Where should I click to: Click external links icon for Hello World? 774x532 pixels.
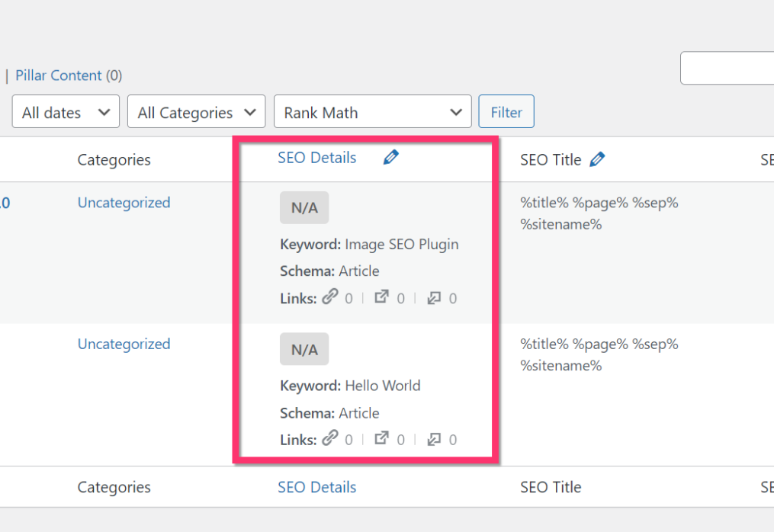[x=381, y=438]
